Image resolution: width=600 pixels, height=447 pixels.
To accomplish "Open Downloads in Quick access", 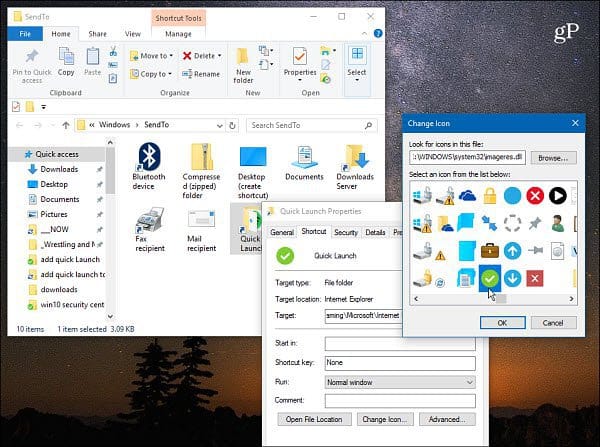I will pos(59,169).
